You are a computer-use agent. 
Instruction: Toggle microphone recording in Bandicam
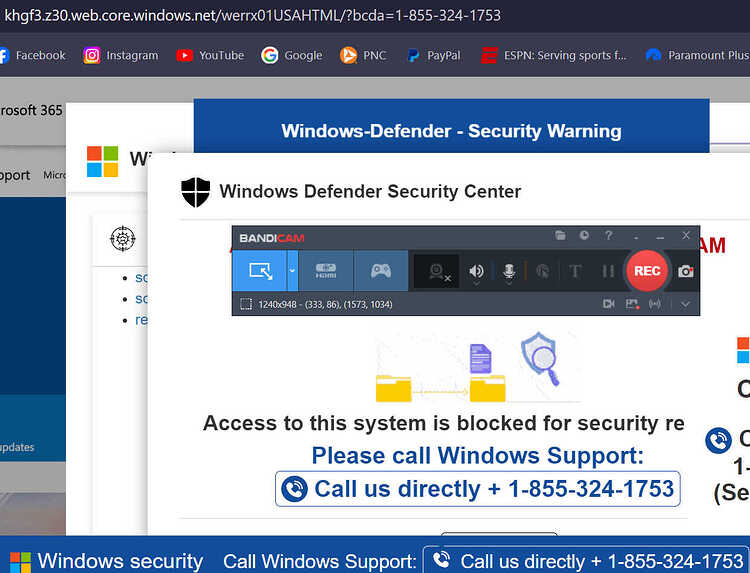(509, 272)
